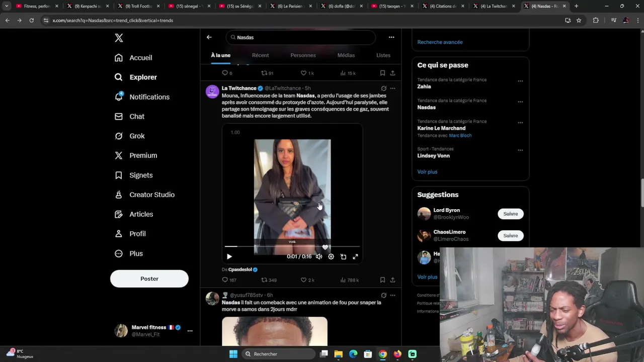Select the À la une tab
Viewport: 644px width, 362px height.
click(x=220, y=55)
